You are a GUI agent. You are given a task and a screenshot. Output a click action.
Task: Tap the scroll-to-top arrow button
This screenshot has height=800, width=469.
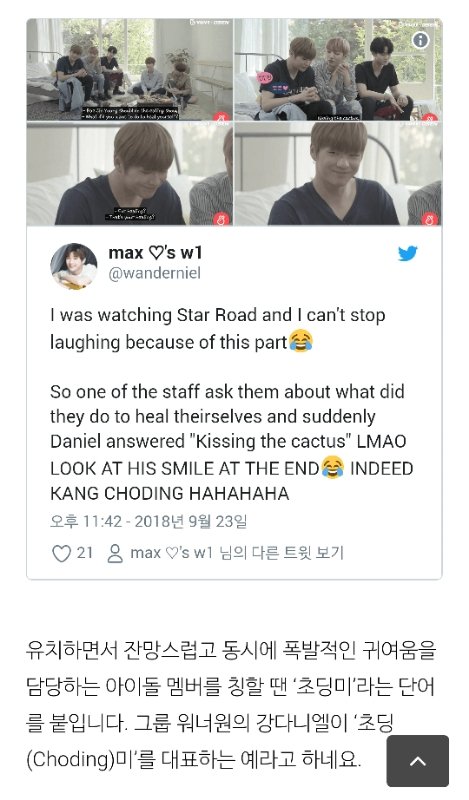point(417,761)
